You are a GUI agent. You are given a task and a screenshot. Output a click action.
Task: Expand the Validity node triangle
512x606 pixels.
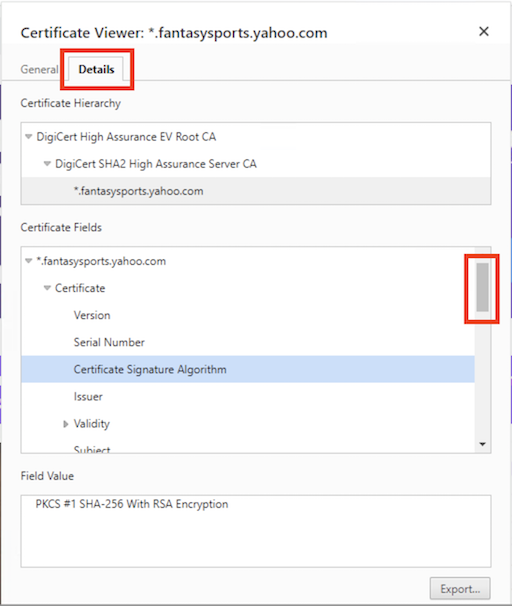point(66,424)
